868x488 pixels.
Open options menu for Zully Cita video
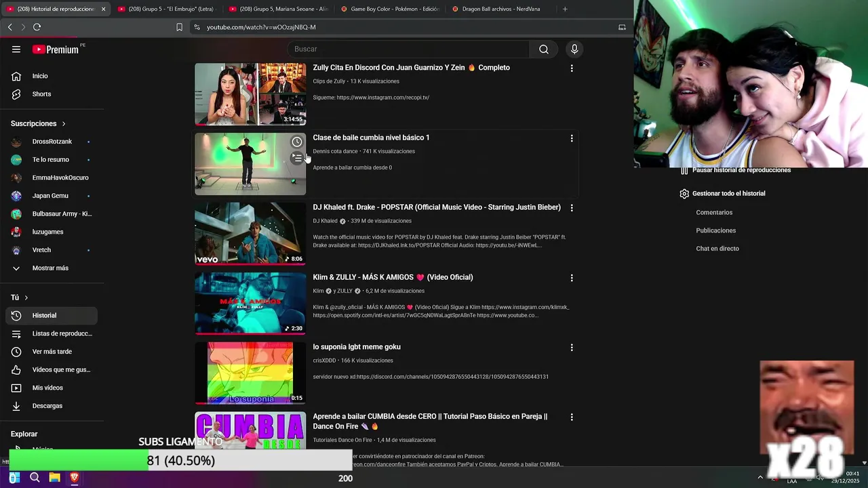pos(572,68)
